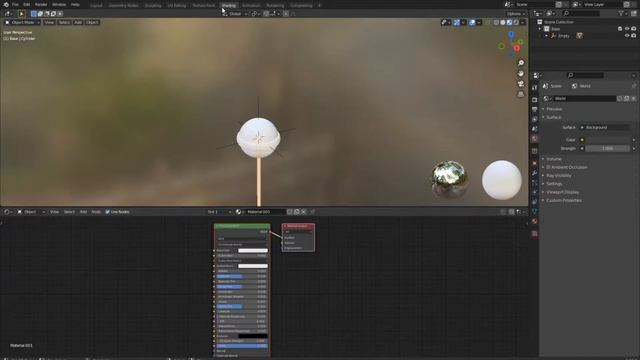640x360 pixels.
Task: Adjust the Alpha slider on Principled node
Action: pyautogui.click(x=242, y=346)
